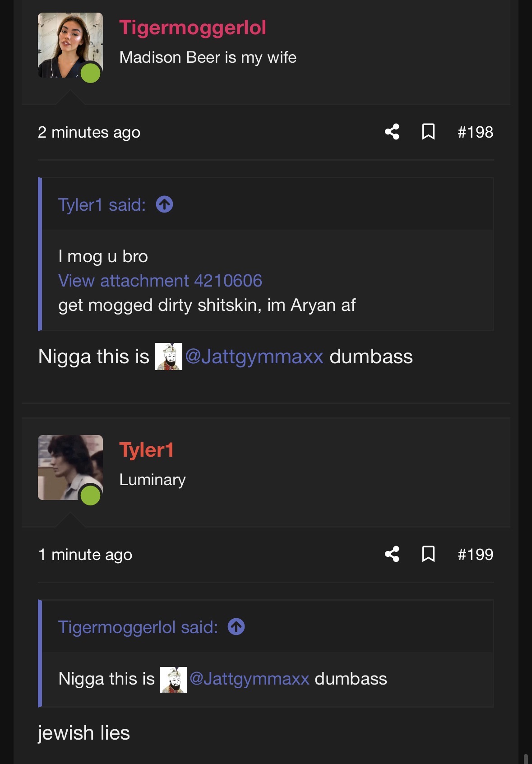Click the @Jattgymmaxx mention in the quoted reply
This screenshot has height=764, width=532.
[x=250, y=679]
